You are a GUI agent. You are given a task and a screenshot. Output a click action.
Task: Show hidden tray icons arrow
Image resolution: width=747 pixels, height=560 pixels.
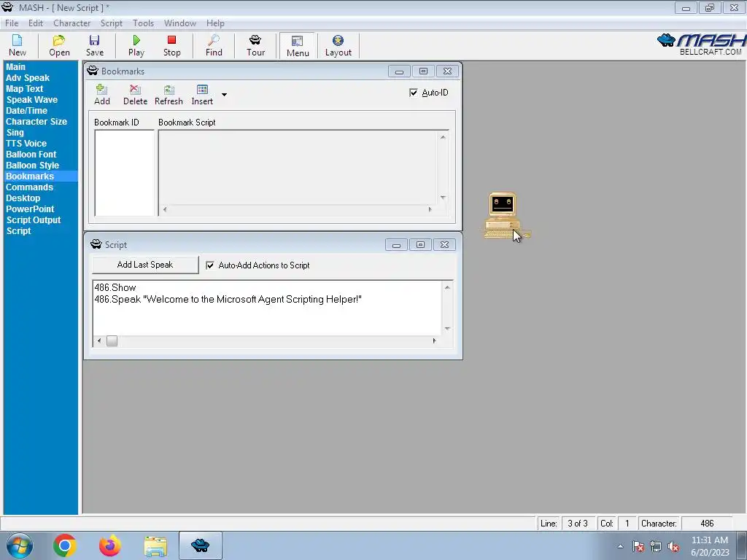[620, 547]
